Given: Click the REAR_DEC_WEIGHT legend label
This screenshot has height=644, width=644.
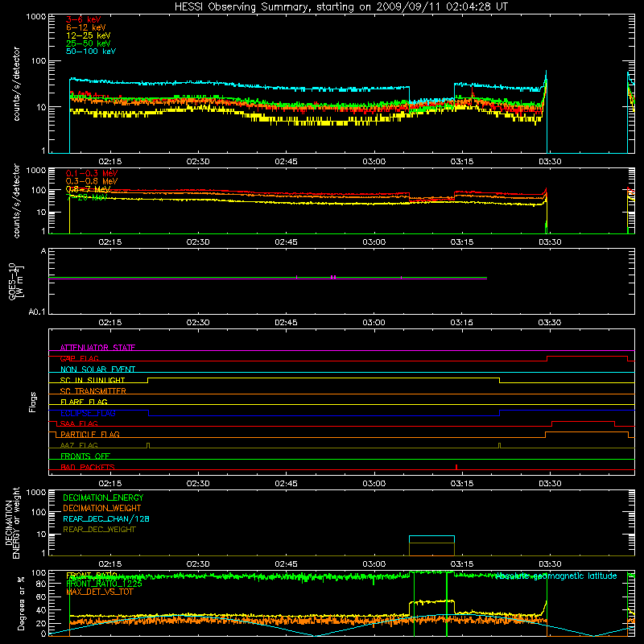Looking at the screenshot, I should coord(99,530).
